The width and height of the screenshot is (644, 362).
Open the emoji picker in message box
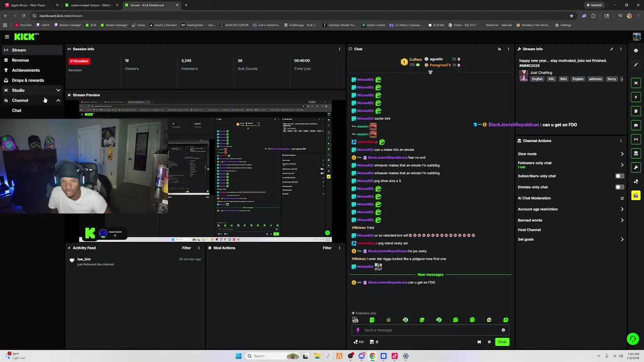coord(503,330)
